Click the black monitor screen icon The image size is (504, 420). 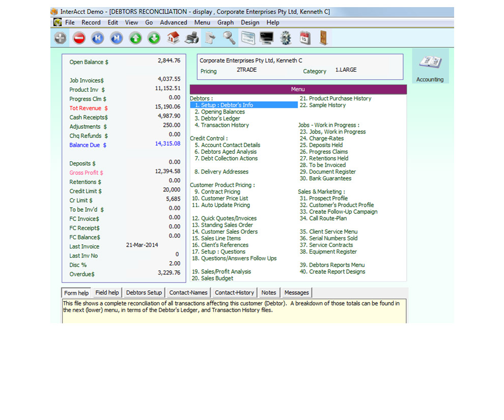click(x=267, y=38)
